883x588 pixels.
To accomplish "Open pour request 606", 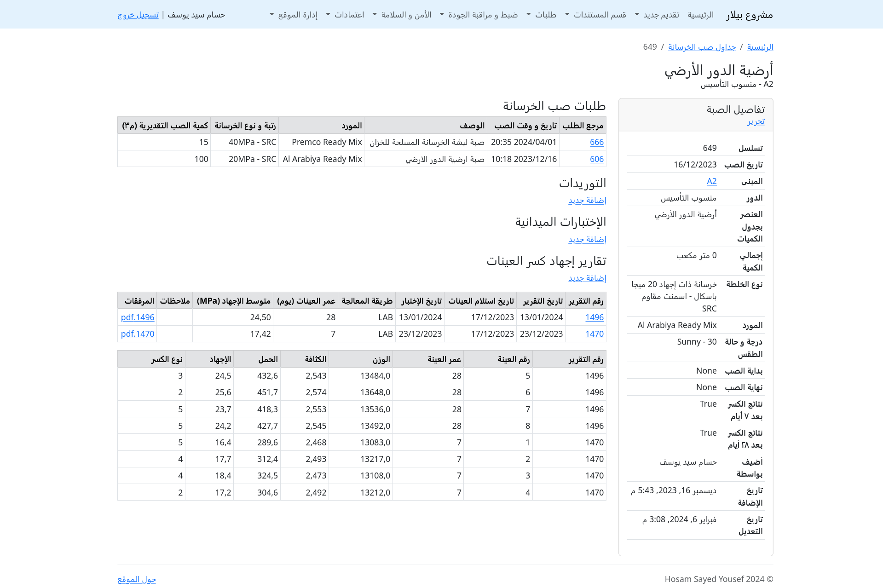I will coord(596,159).
